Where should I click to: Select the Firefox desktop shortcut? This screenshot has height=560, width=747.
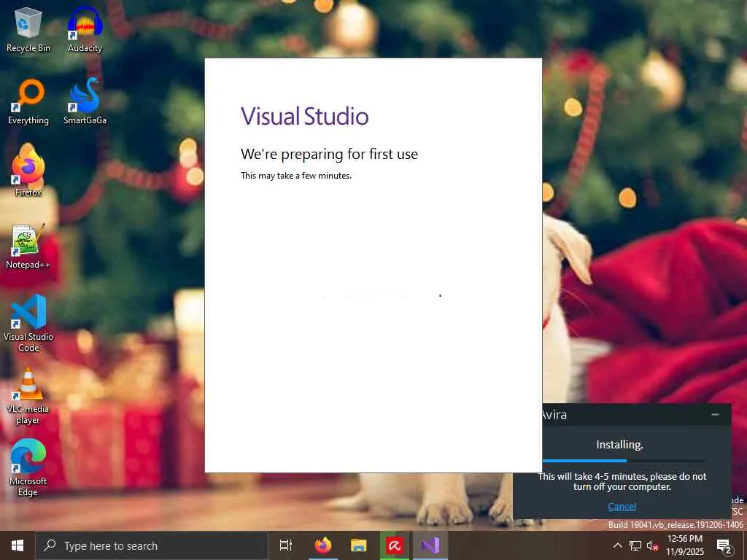pyautogui.click(x=28, y=170)
